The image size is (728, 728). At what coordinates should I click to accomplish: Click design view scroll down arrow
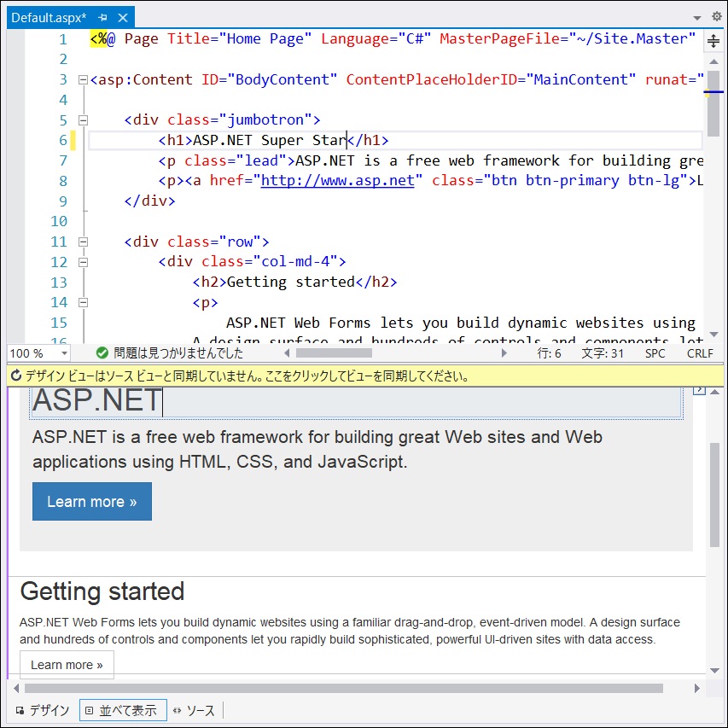point(715,671)
